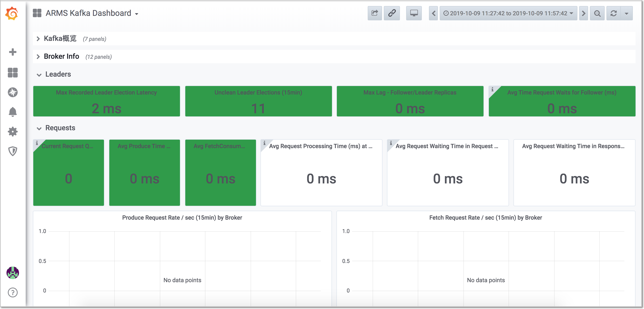
Task: Click Produce Request Rate by Broker title
Action: [182, 218]
